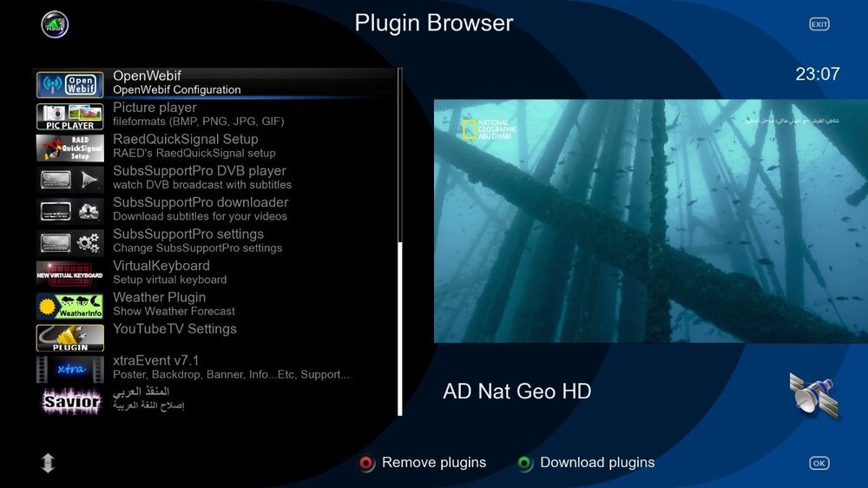Image resolution: width=868 pixels, height=488 pixels.
Task: Open SubsSupportPro settings entry
Action: [216, 241]
